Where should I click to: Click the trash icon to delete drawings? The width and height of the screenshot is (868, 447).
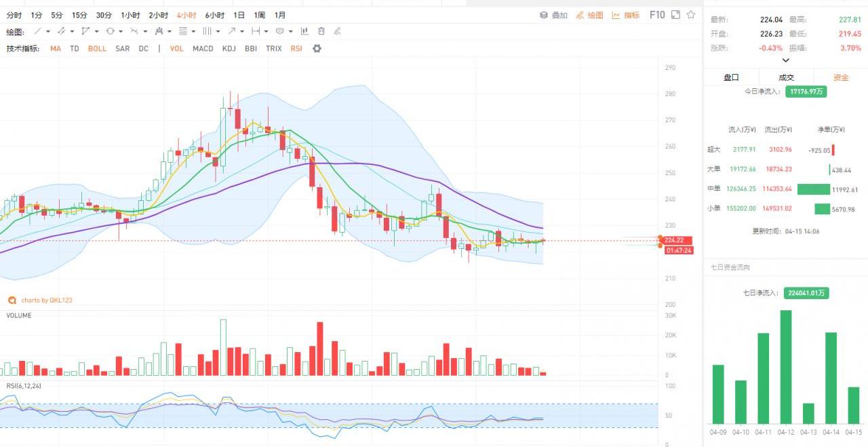pyautogui.click(x=321, y=31)
